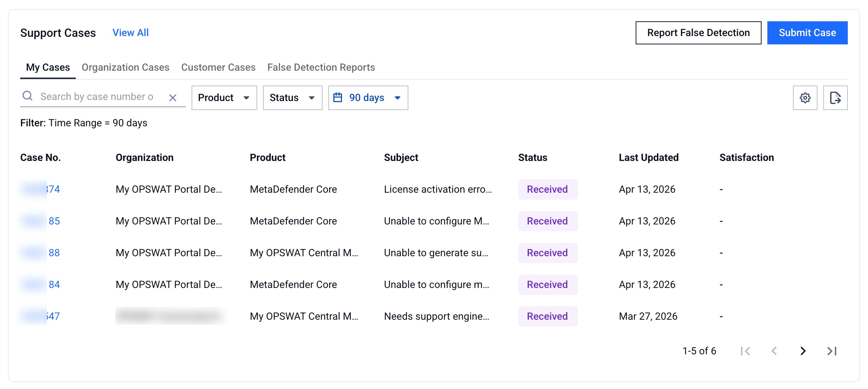Click Report False Detection button

(x=698, y=33)
